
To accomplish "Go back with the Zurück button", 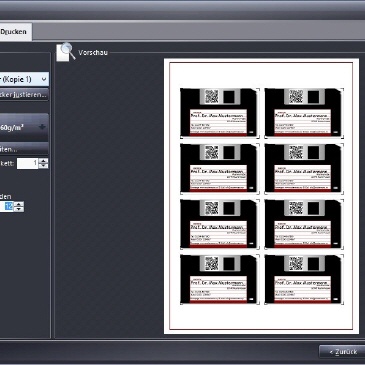I will tap(342, 352).
